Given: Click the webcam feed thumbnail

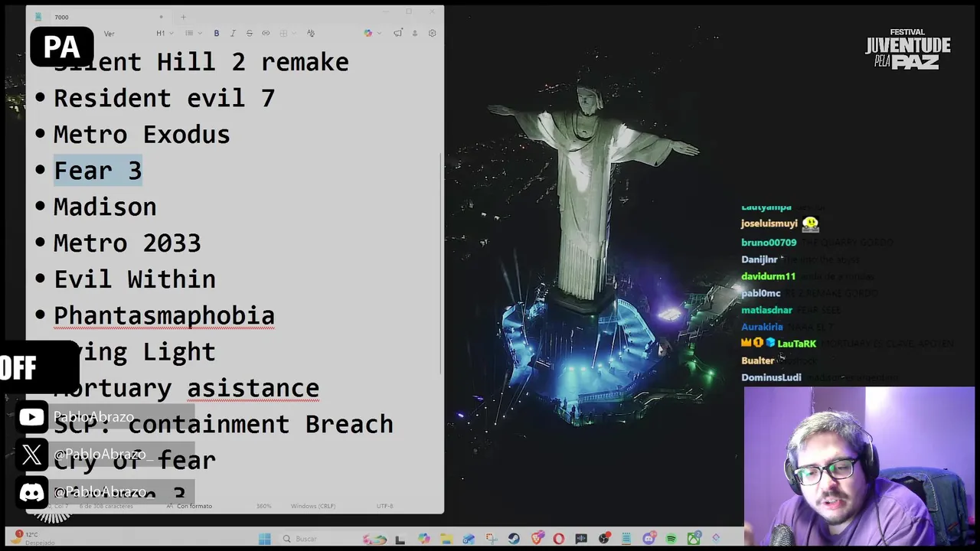Looking at the screenshot, I should coord(859,465).
